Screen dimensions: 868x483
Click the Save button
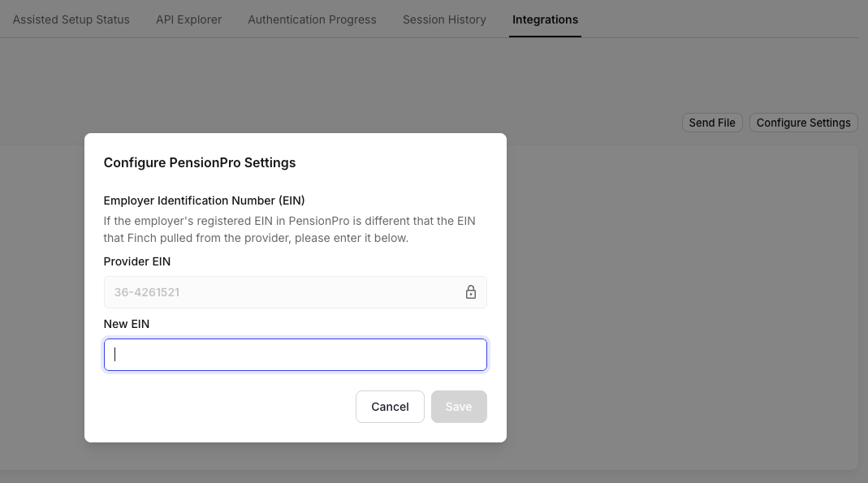pos(459,407)
